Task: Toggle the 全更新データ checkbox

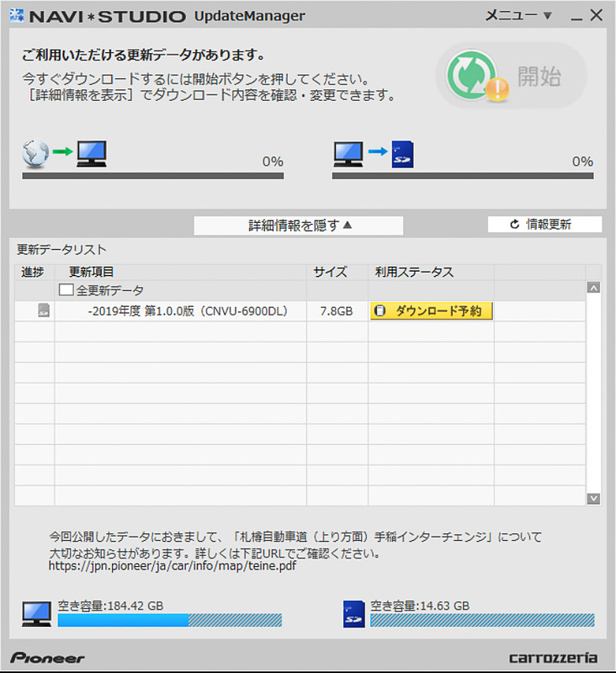Action: pyautogui.click(x=66, y=289)
